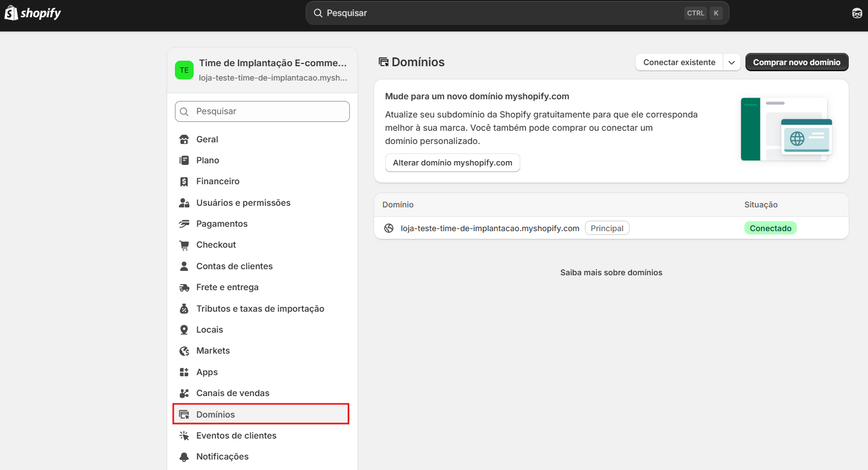Viewport: 868px width, 470px height.
Task: Open Frete e entrega
Action: (x=262, y=287)
